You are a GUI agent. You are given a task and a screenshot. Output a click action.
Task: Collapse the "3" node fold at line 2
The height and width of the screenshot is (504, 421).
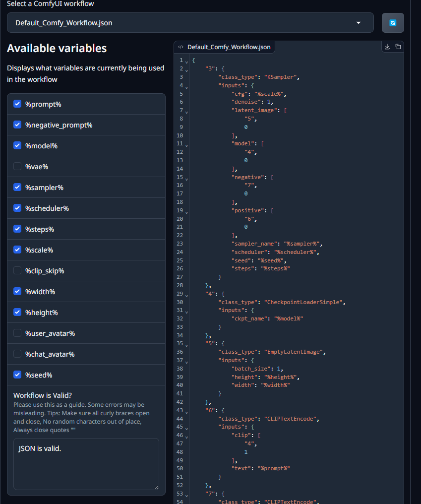[x=187, y=70]
